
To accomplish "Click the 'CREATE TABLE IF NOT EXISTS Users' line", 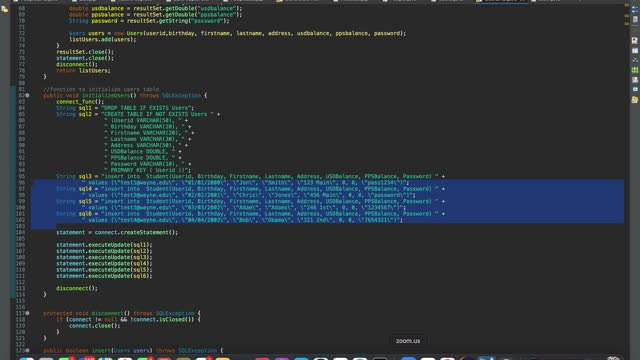I will click(x=138, y=114).
